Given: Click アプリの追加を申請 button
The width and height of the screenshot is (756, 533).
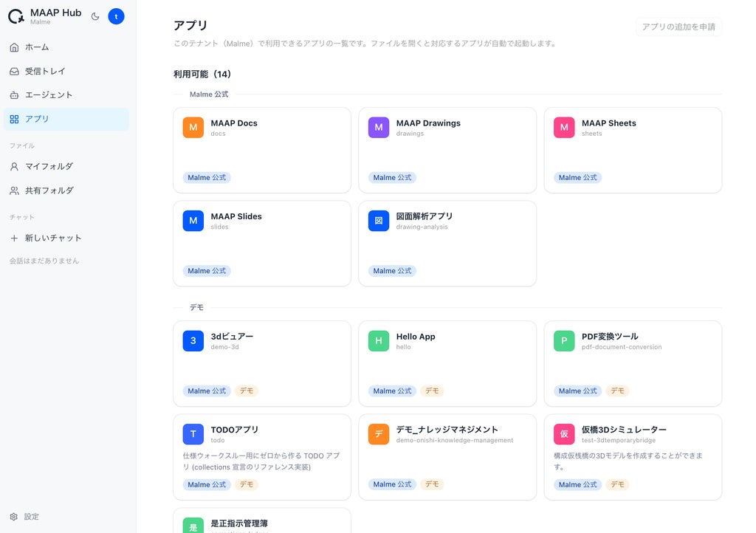Looking at the screenshot, I should pyautogui.click(x=678, y=27).
